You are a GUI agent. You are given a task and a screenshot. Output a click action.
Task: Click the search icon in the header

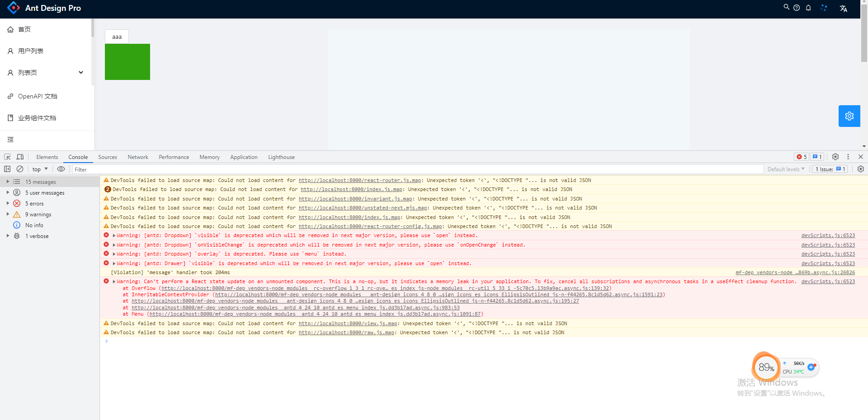pos(786,7)
